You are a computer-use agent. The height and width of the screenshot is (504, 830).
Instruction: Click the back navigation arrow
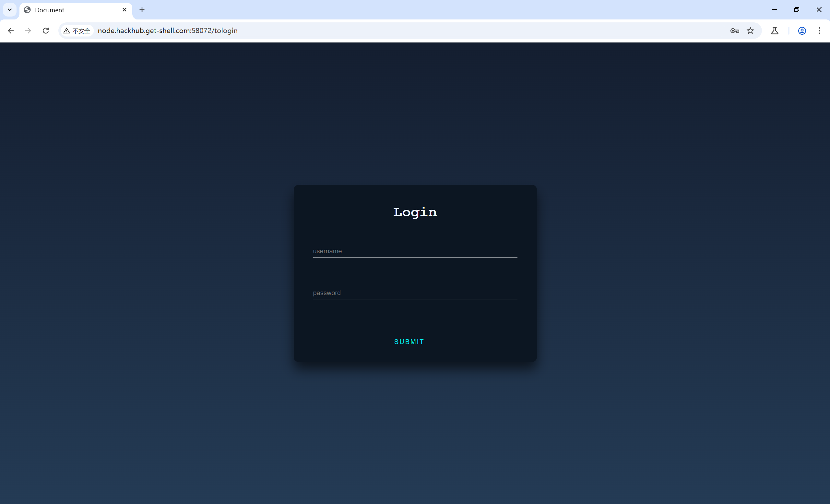pos(11,31)
